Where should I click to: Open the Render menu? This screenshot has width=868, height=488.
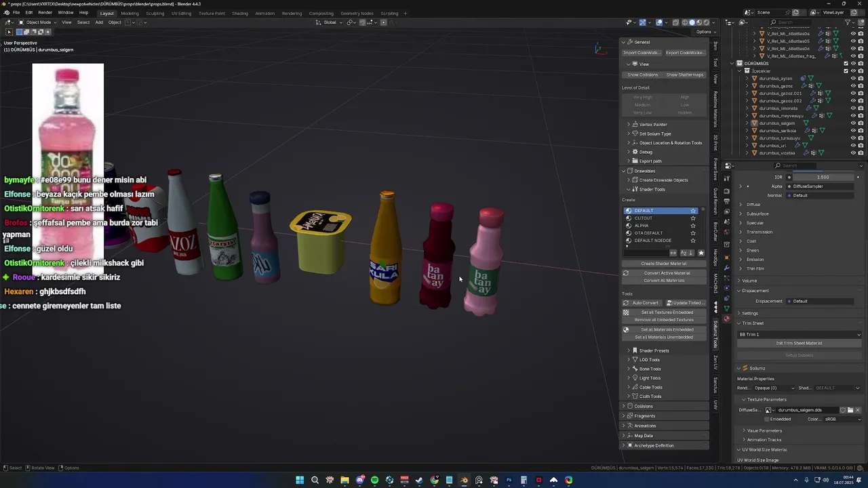coord(45,13)
